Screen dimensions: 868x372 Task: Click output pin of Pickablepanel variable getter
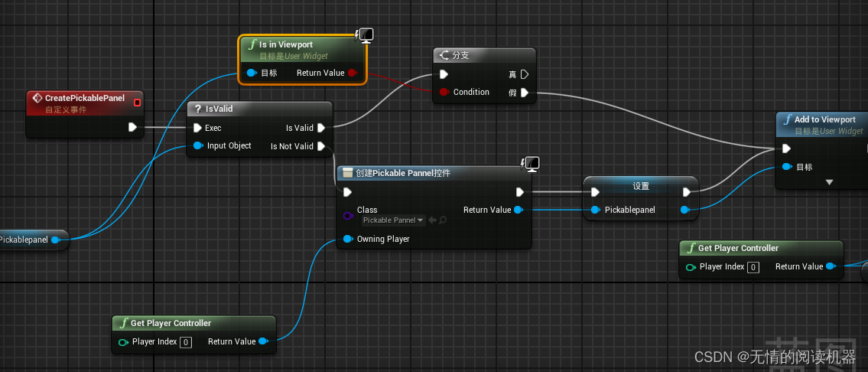pyautogui.click(x=55, y=240)
